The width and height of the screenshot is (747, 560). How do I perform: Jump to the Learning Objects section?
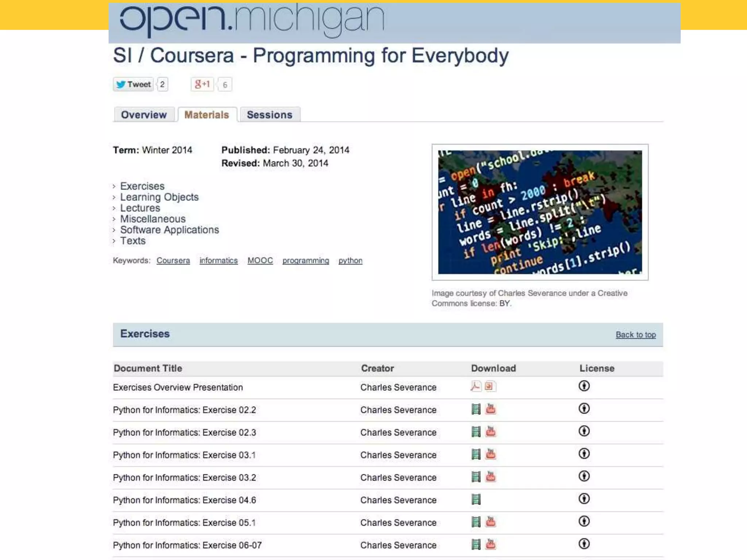[159, 197]
